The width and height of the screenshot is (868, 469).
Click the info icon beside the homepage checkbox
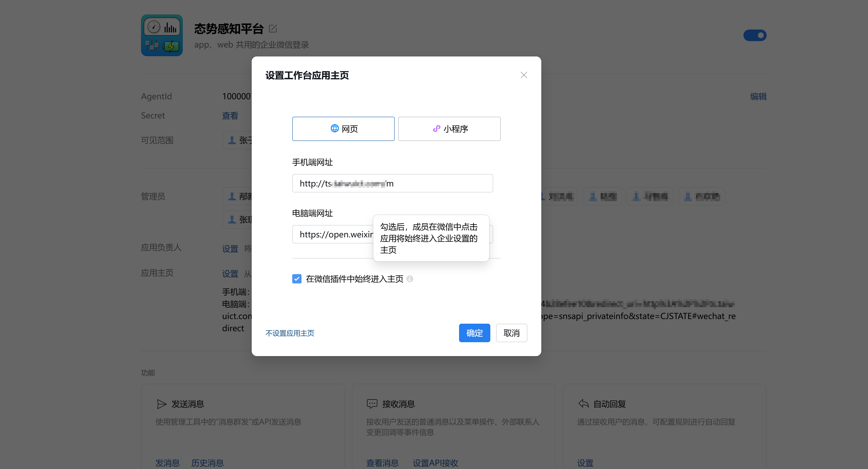pos(410,279)
